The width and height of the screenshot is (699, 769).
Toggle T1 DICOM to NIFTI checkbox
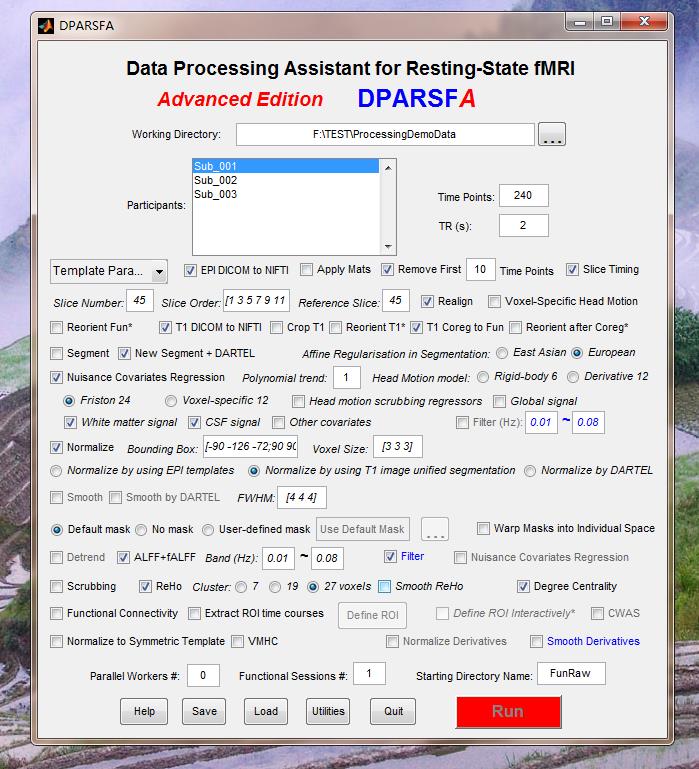pyautogui.click(x=165, y=328)
